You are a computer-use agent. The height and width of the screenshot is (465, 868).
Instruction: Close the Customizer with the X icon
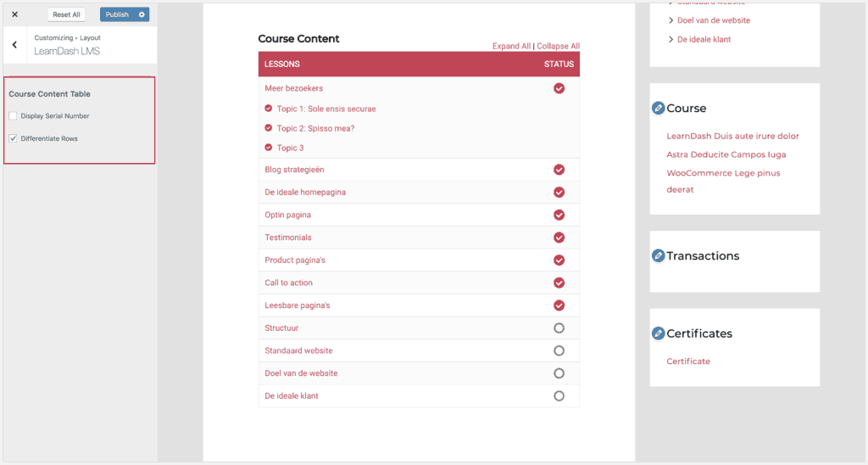[x=15, y=14]
